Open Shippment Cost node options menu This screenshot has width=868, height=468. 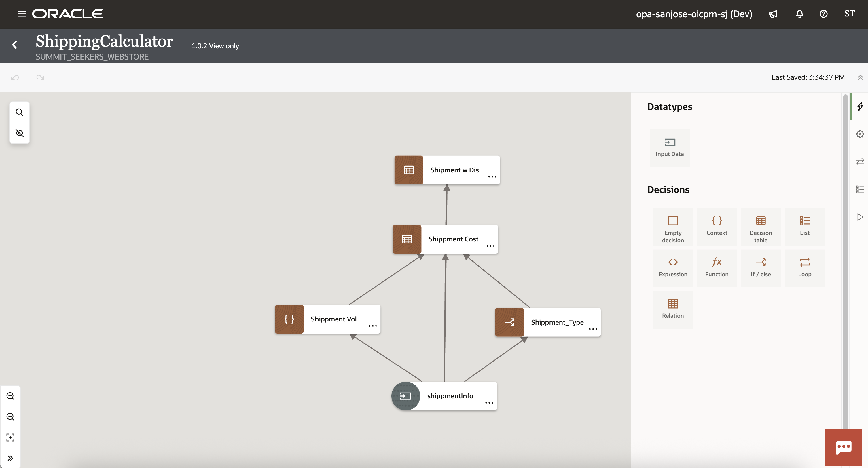tap(490, 246)
